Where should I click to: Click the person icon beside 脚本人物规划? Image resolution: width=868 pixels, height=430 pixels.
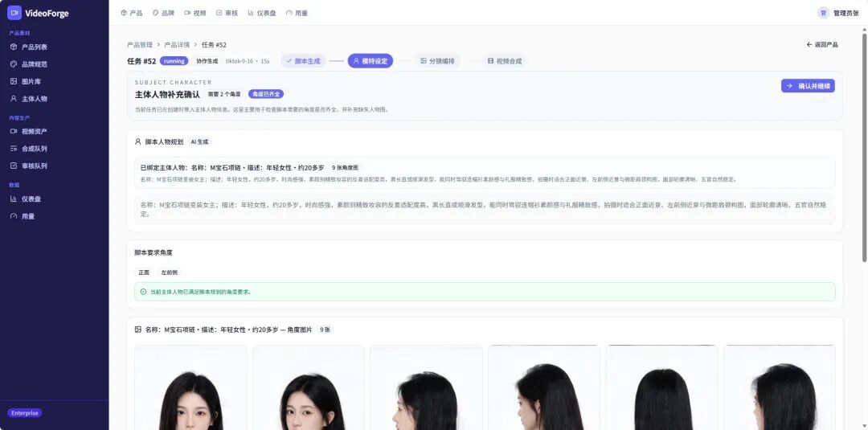click(138, 141)
